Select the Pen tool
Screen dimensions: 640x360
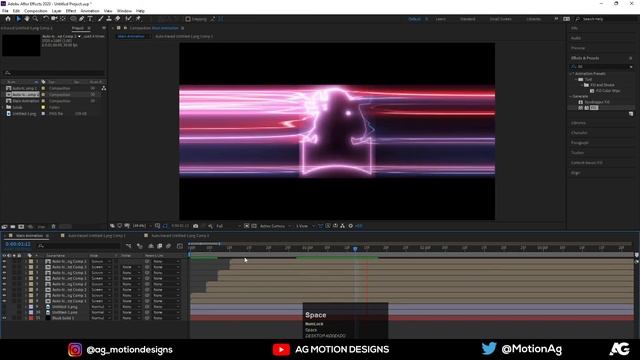82,19
